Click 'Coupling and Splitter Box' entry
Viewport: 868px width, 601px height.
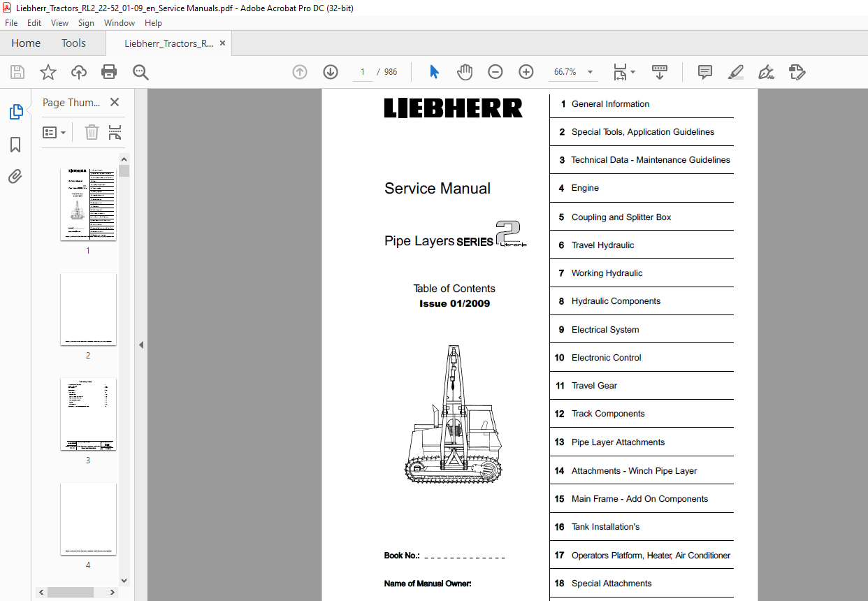click(621, 217)
